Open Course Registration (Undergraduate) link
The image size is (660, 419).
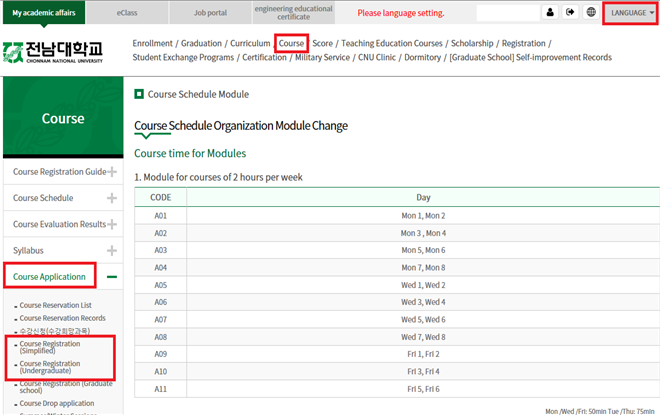pos(50,367)
